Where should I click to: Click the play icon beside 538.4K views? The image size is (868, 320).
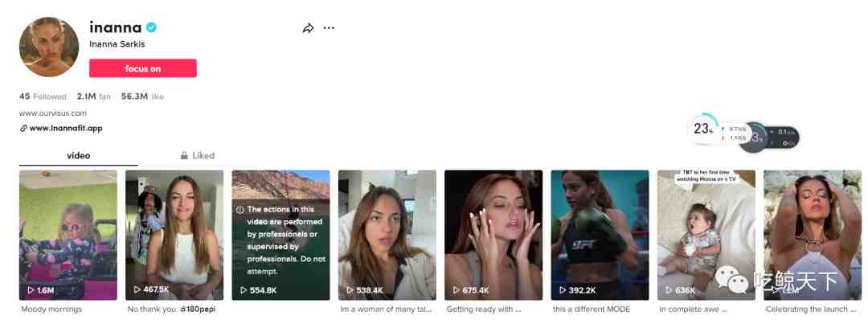pos(350,290)
